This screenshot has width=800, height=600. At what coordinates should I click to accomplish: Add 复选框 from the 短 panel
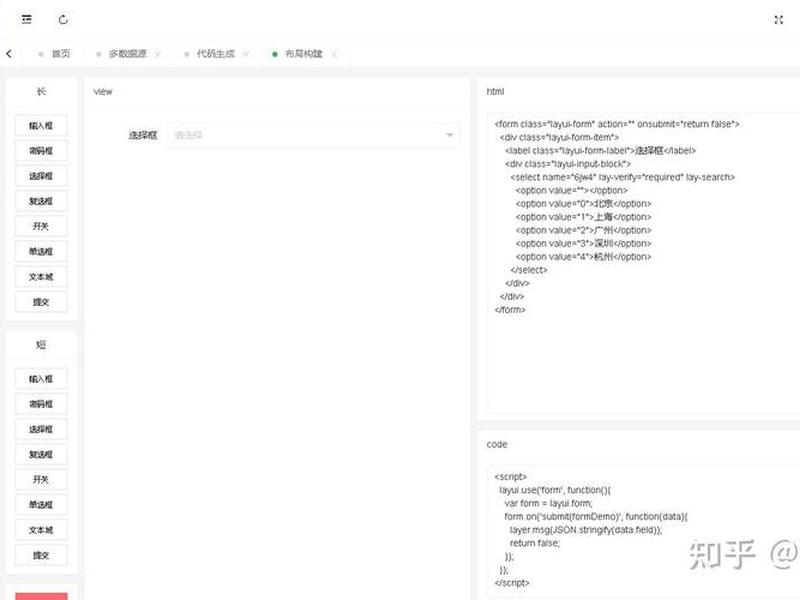(x=41, y=454)
